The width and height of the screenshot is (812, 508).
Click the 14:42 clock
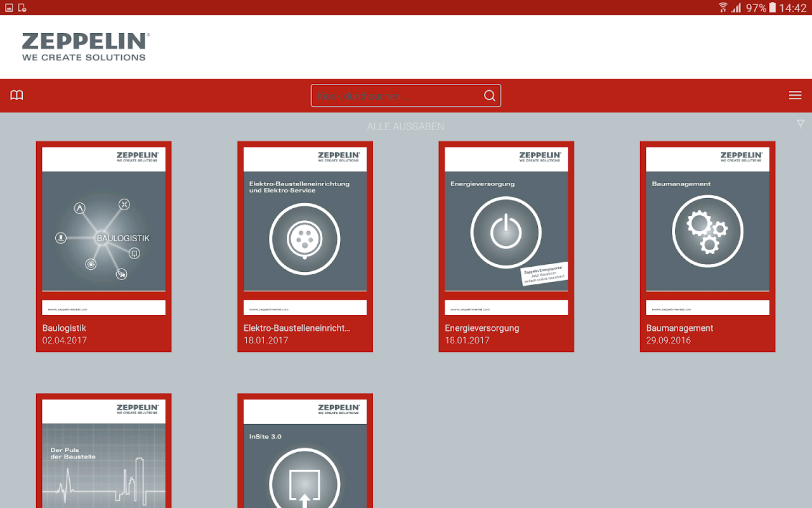pos(793,8)
